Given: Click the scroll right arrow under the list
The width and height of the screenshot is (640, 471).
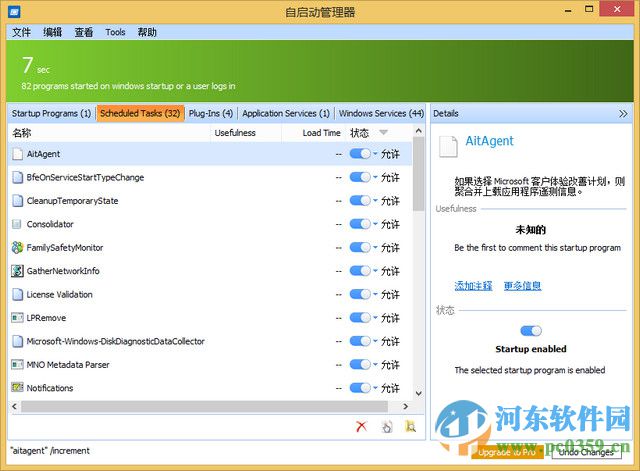Looking at the screenshot, I should click(x=405, y=407).
